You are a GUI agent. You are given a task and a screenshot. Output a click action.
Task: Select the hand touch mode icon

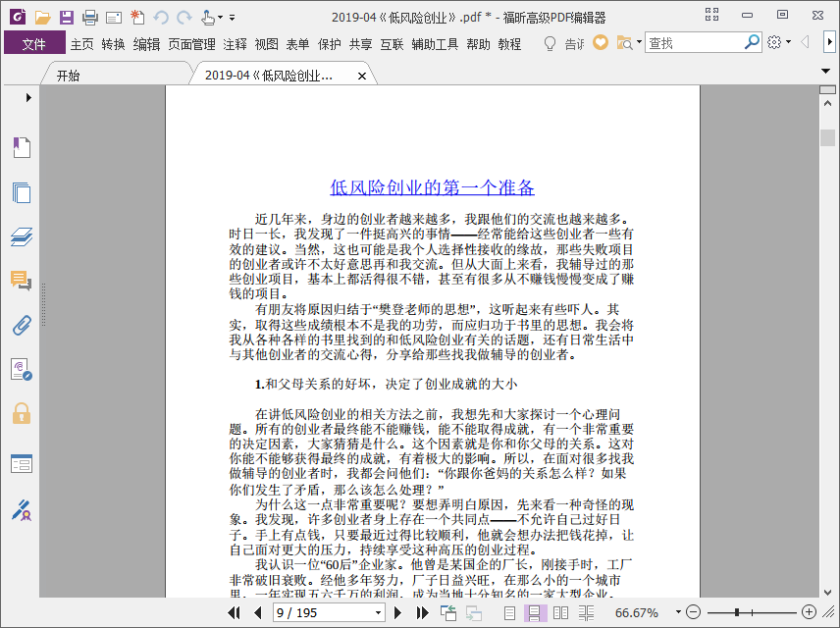click(208, 18)
